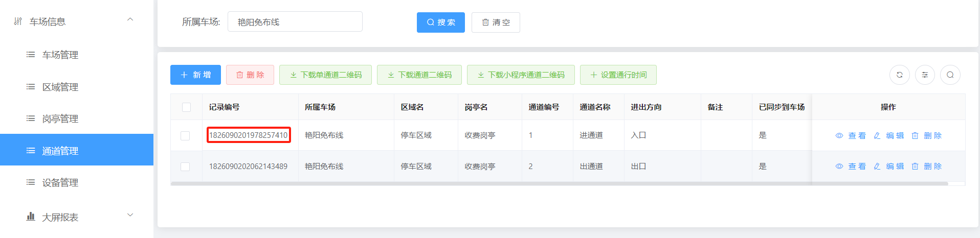Click 下载单通道二维码 button

click(325, 75)
